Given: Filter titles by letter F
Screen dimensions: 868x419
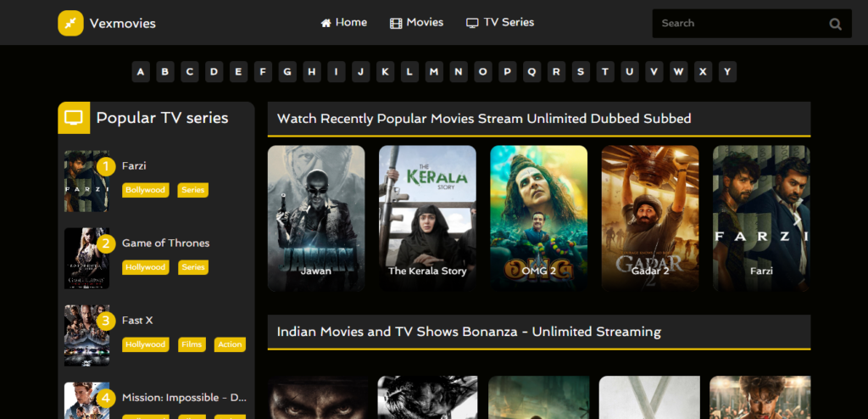Looking at the screenshot, I should (263, 72).
